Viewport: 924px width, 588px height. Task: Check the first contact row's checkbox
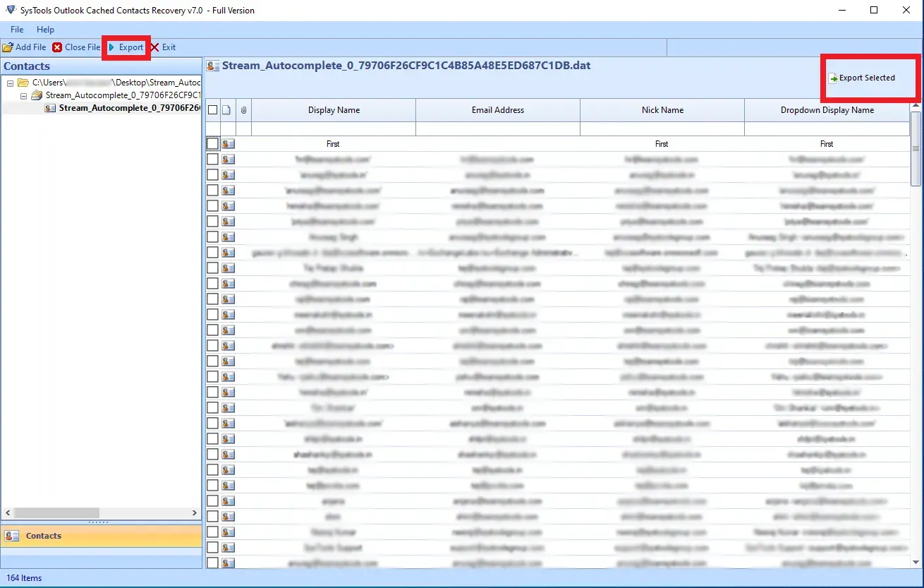coord(212,143)
